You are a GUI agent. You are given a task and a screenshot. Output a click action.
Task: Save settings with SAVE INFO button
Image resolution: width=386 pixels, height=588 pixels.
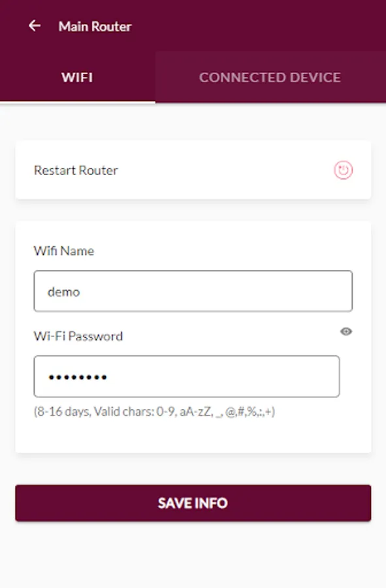193,503
